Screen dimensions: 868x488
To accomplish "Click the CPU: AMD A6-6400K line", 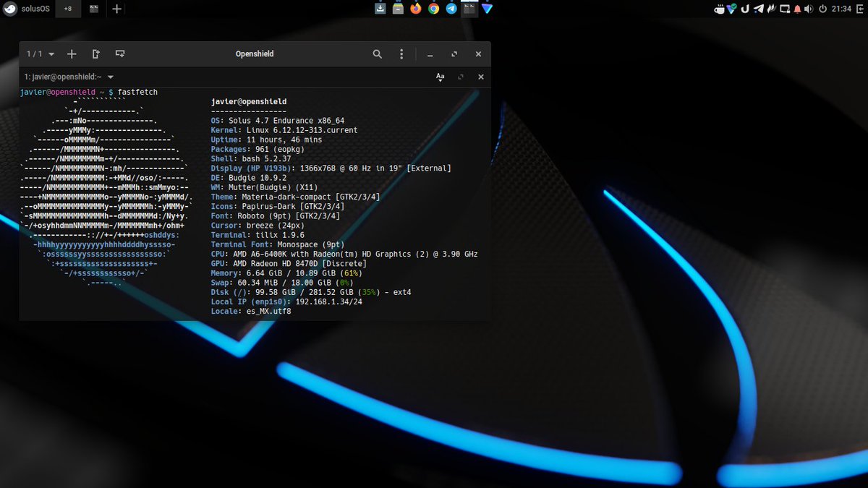I will pyautogui.click(x=344, y=254).
